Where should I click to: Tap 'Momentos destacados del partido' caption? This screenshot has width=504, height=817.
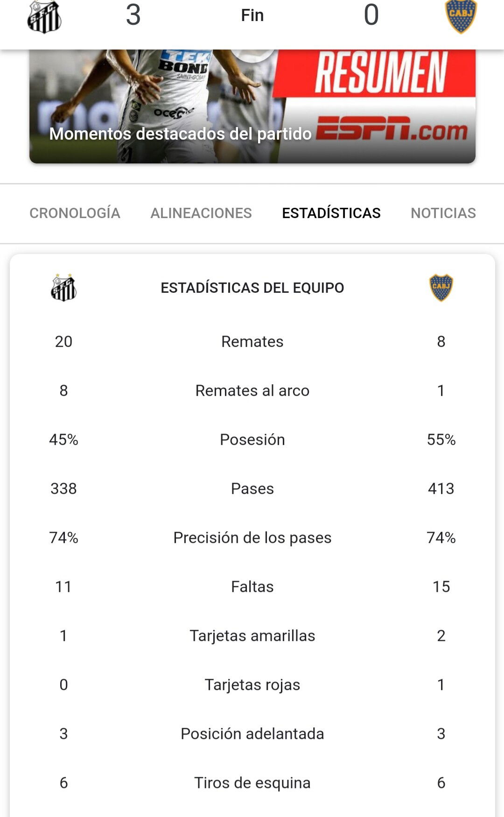(x=180, y=134)
